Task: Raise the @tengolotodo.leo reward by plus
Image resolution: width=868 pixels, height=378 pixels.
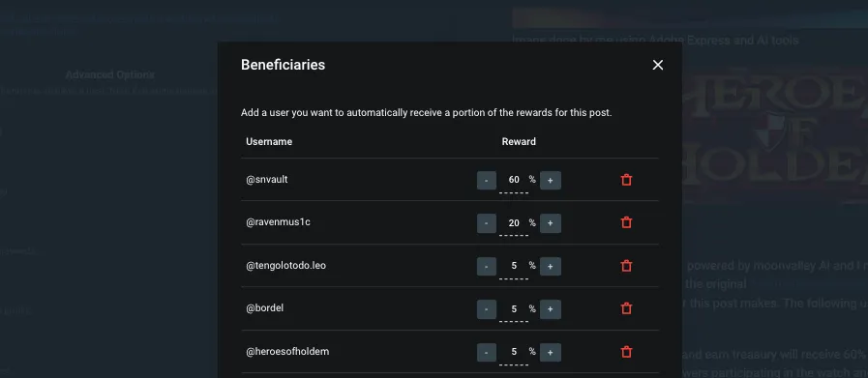Action: pos(551,266)
